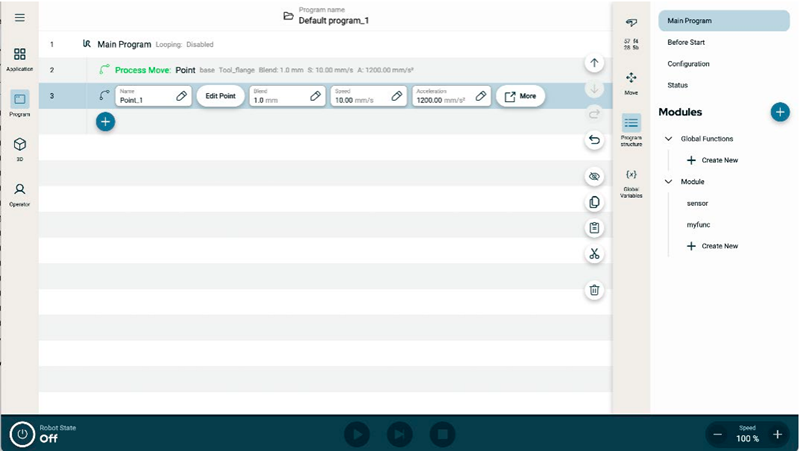Click the undo arrow icon
Viewport: 800px width, 451px height.
click(594, 140)
